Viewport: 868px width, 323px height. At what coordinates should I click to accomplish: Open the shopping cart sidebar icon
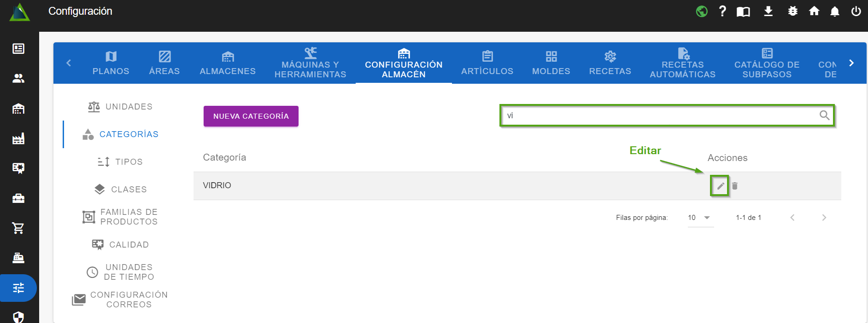[x=18, y=228]
